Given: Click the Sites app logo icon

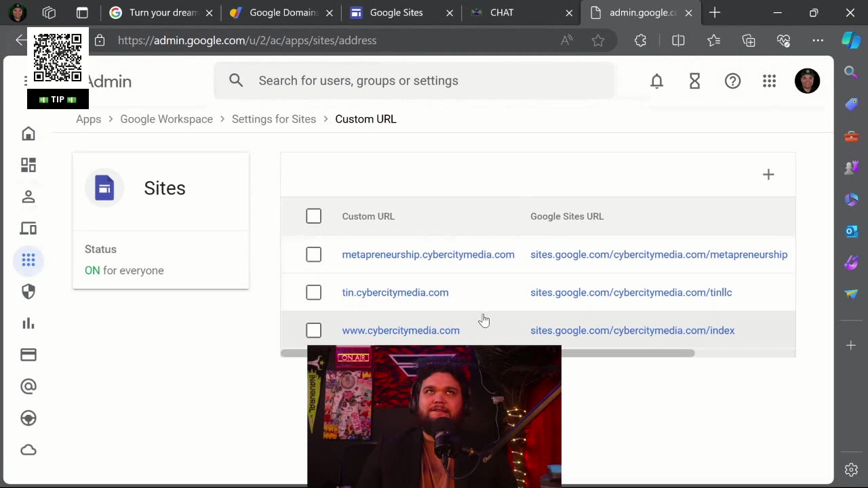Looking at the screenshot, I should tap(104, 188).
